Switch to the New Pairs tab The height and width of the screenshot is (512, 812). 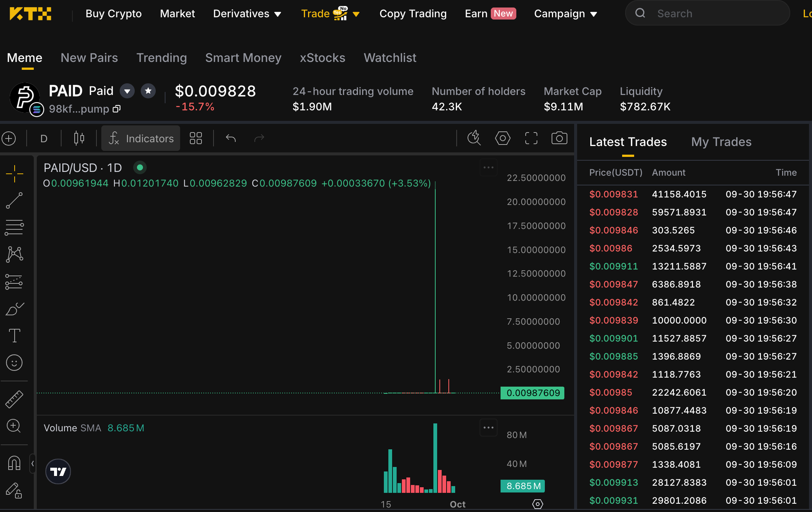(x=89, y=58)
